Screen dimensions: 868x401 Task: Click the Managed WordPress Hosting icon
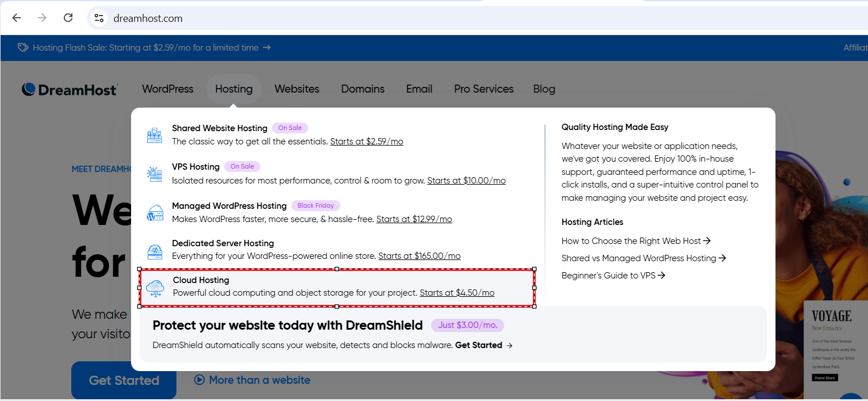155,213
